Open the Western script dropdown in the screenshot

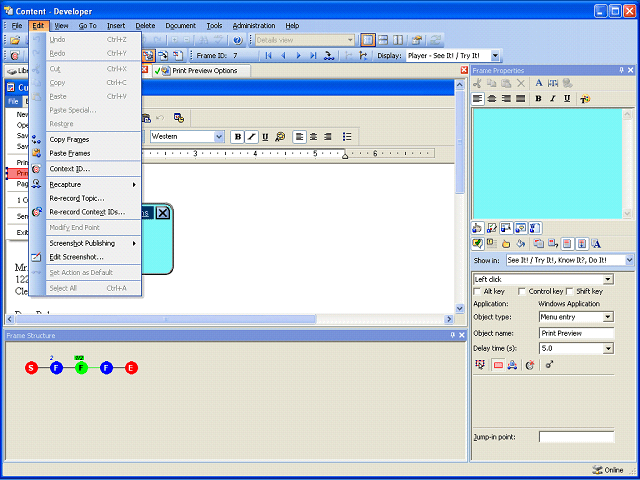(219, 137)
